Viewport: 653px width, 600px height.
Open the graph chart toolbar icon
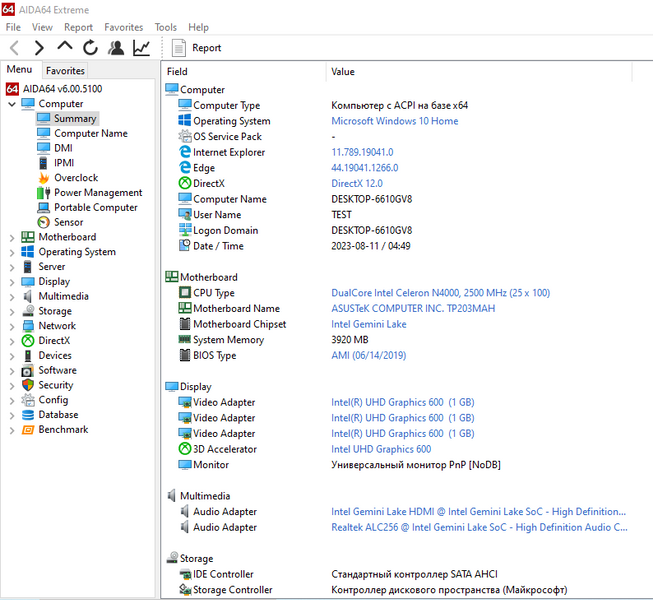click(x=142, y=48)
